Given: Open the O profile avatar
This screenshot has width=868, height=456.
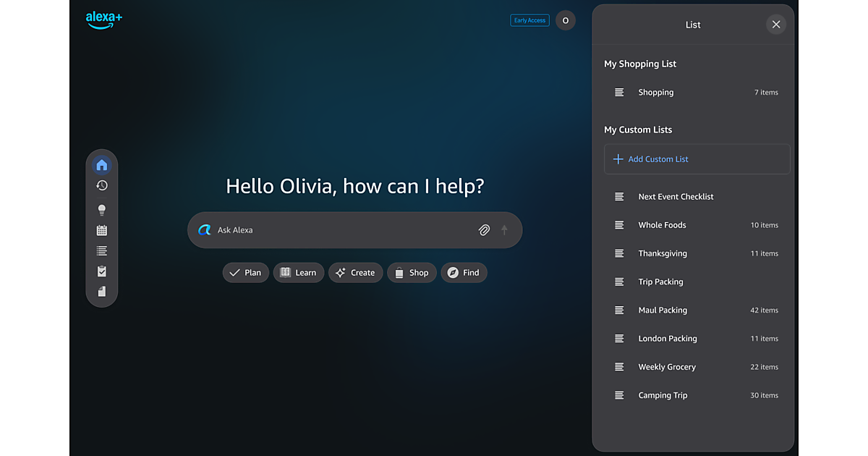Looking at the screenshot, I should 566,20.
